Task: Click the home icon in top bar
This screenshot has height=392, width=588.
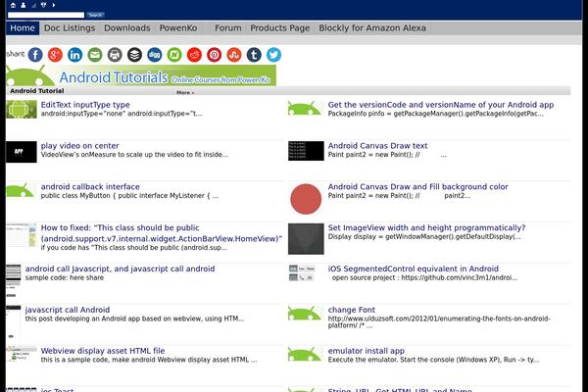Action: pyautogui.click(x=13, y=5)
